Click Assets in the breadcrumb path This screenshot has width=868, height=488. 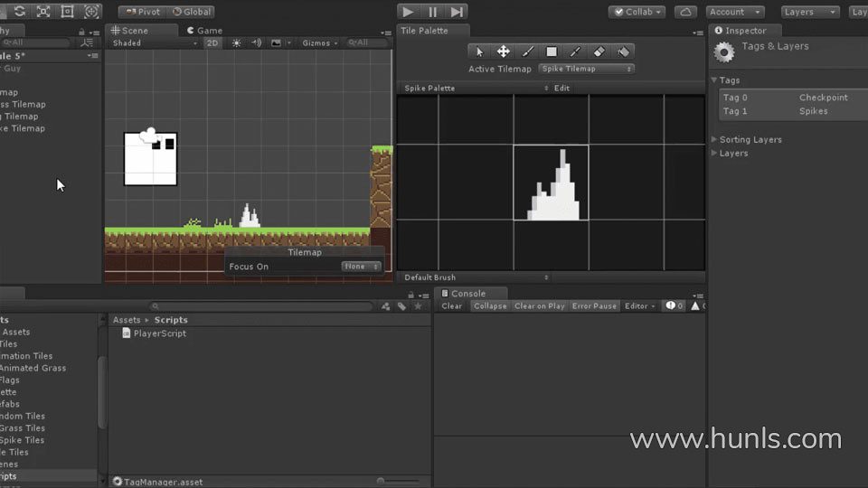[127, 320]
